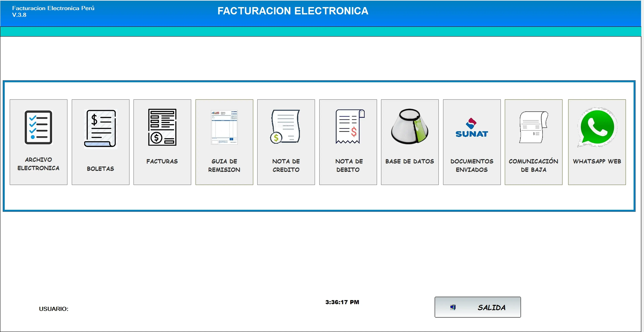Viewport: 644px width, 332px height.
Task: Click the exit door icon in Salida
Action: tap(453, 307)
